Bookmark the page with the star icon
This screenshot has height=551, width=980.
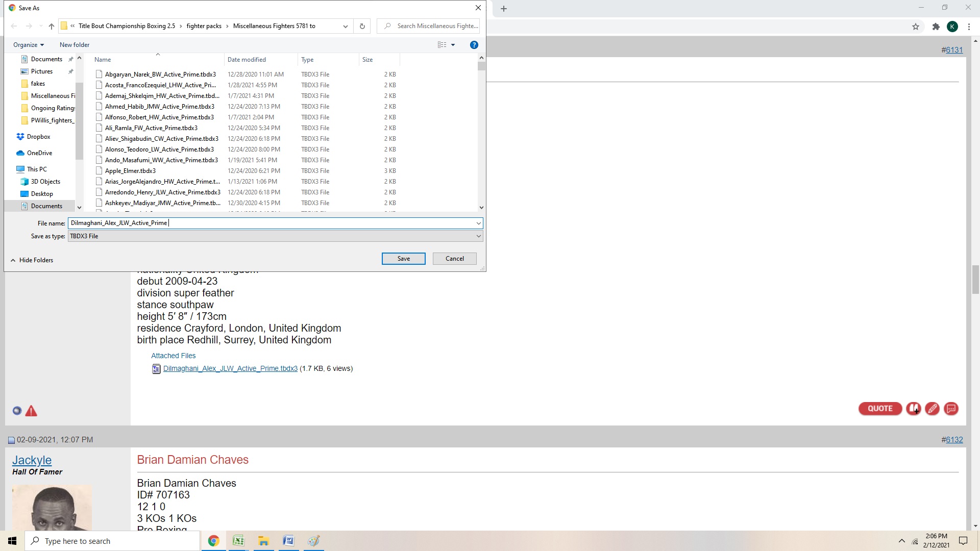click(x=916, y=27)
